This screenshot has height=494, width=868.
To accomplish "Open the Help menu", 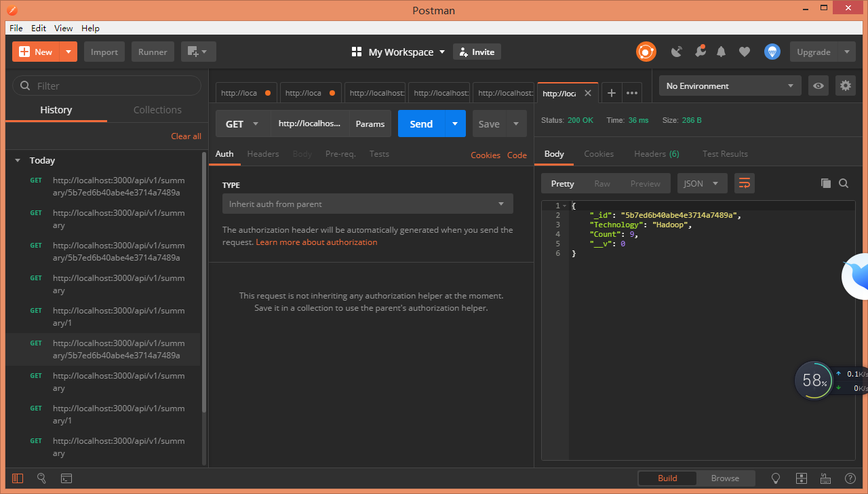I will tap(90, 28).
